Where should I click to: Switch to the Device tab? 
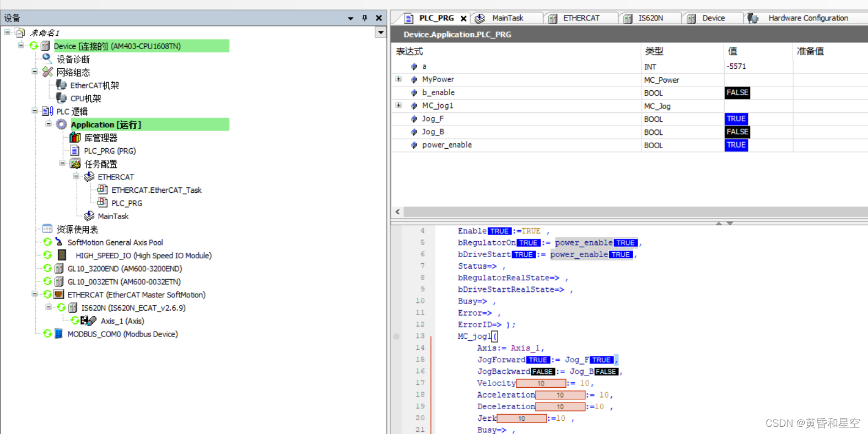click(713, 18)
